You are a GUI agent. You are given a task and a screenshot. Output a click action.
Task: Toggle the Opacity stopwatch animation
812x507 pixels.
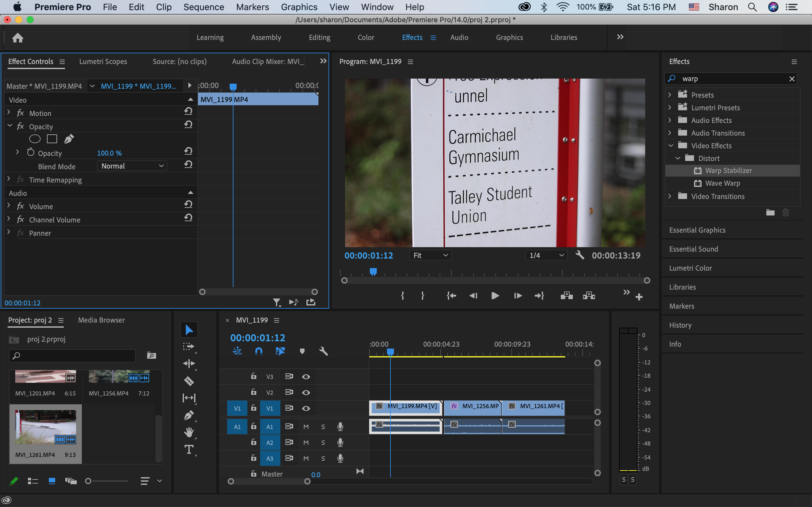30,152
